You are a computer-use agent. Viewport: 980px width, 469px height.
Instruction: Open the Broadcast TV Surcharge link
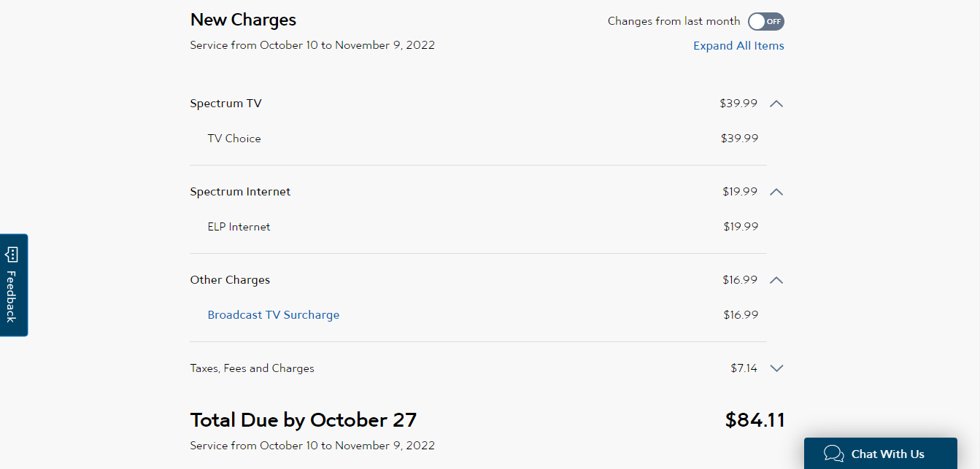pyautogui.click(x=274, y=315)
